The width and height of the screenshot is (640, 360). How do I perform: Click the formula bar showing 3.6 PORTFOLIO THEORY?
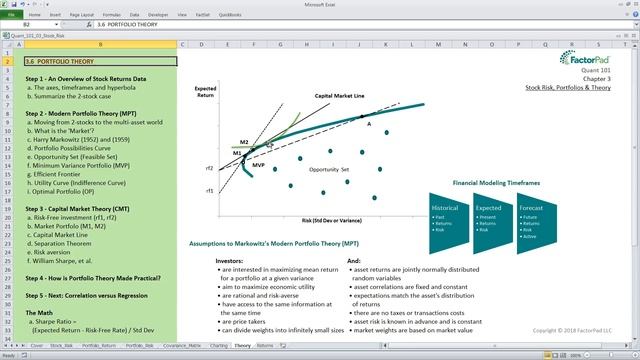[363, 24]
